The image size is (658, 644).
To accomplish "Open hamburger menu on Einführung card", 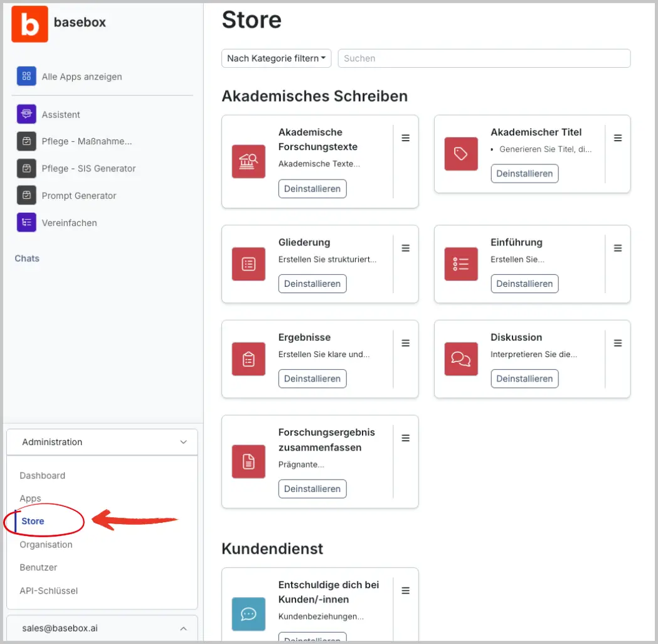I will (x=618, y=248).
